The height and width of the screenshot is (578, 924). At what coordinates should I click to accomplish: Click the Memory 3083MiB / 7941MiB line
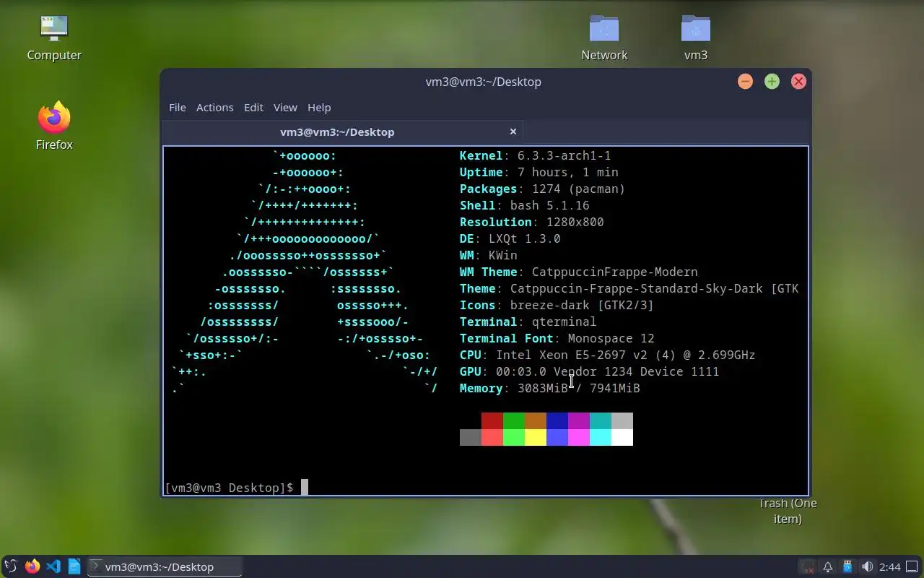[x=549, y=388]
